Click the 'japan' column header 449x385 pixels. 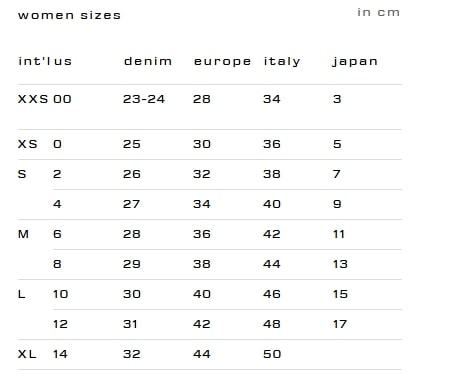(x=355, y=62)
